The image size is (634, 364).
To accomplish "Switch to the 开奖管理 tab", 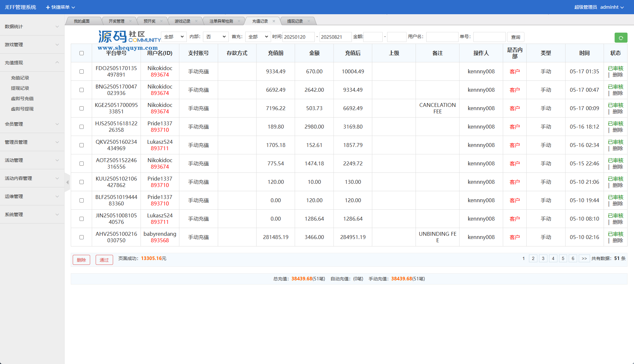I will [x=116, y=21].
